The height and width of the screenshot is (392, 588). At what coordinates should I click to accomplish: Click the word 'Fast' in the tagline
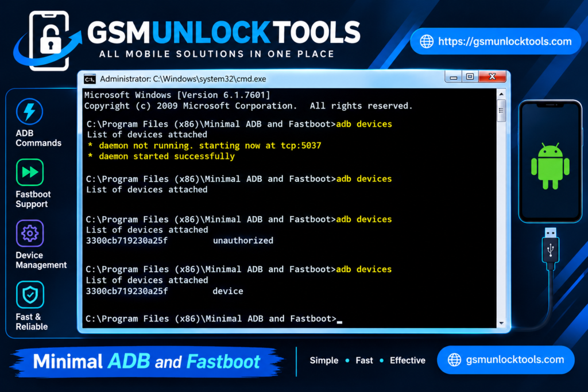point(364,360)
